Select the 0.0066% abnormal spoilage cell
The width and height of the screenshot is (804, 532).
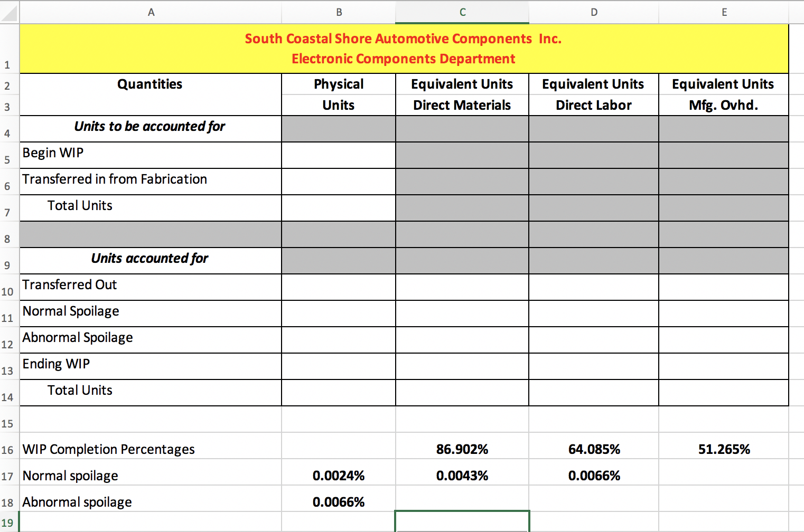tap(339, 501)
